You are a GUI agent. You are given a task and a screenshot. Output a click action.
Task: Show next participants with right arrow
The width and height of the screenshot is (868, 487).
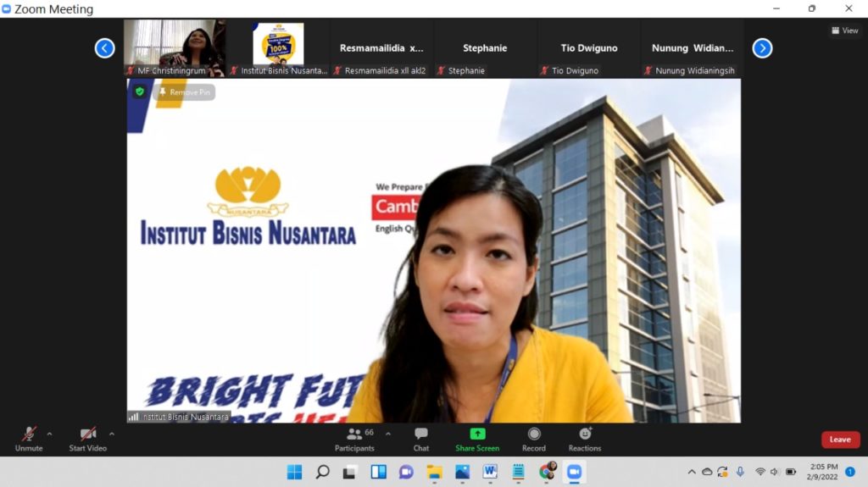pos(762,48)
